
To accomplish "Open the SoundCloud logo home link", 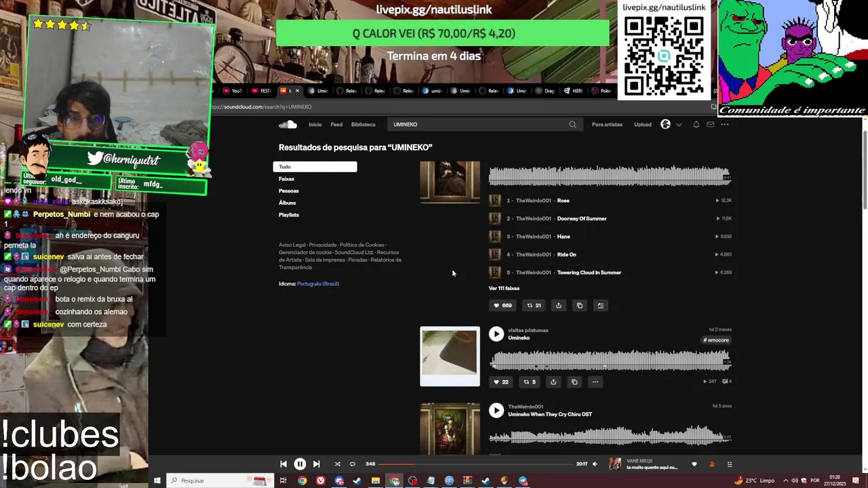I will [288, 124].
